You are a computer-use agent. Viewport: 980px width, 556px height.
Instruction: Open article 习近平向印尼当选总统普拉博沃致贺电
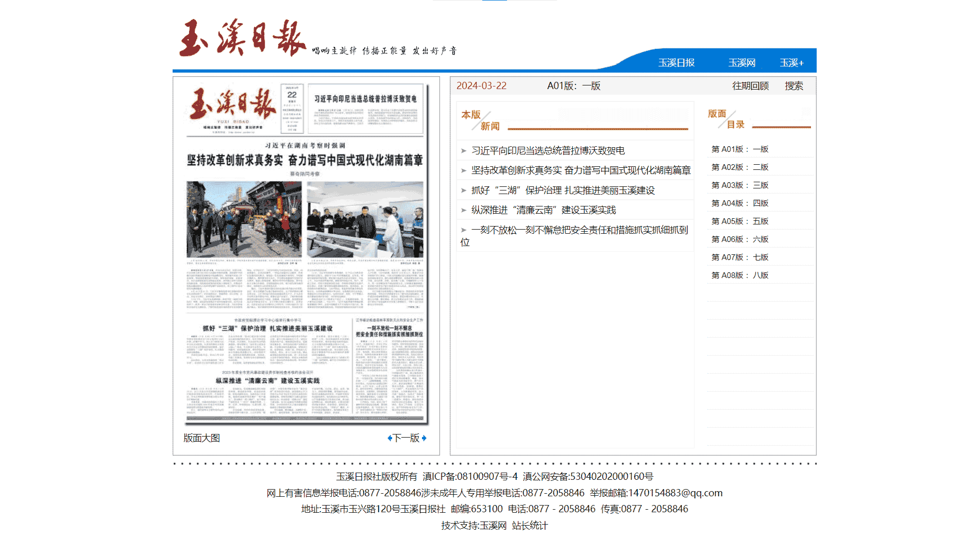point(548,150)
